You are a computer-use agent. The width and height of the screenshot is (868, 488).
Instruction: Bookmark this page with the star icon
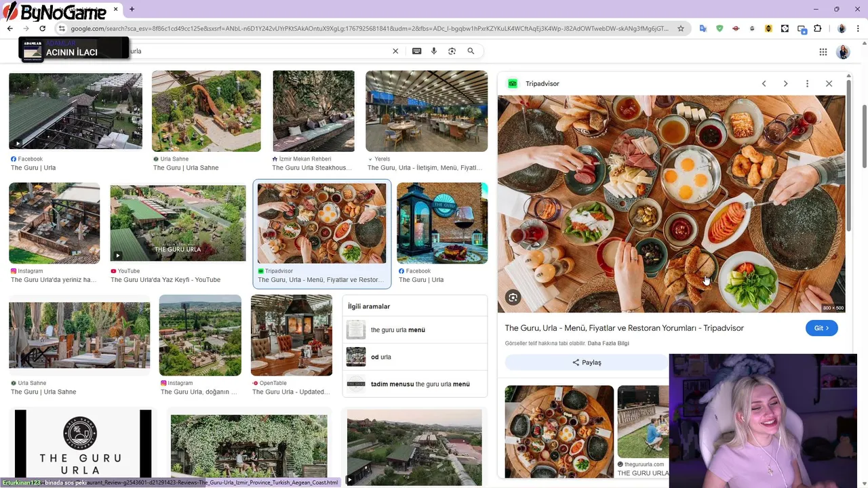681,28
